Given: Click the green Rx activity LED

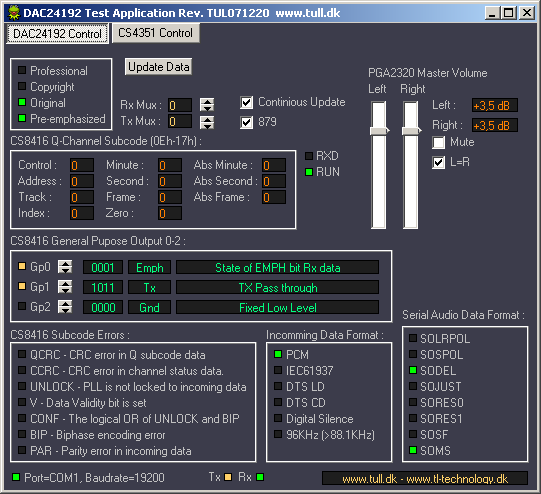Looking at the screenshot, I should [x=260, y=477].
